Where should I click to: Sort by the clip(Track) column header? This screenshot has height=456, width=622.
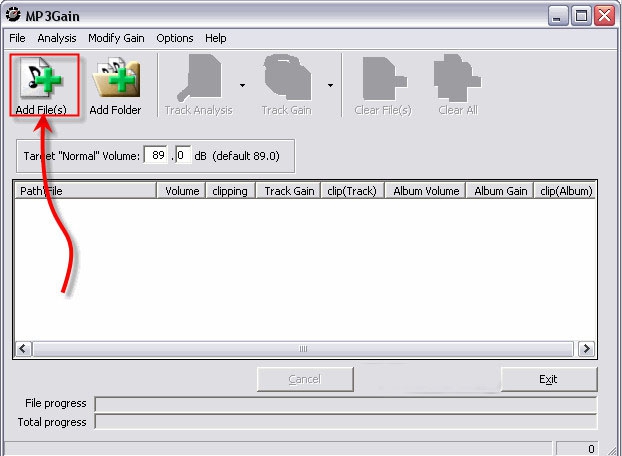click(x=352, y=191)
